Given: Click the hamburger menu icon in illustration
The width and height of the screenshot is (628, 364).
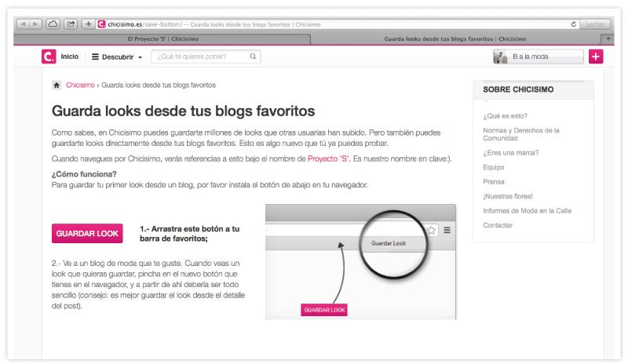Looking at the screenshot, I should 447,230.
